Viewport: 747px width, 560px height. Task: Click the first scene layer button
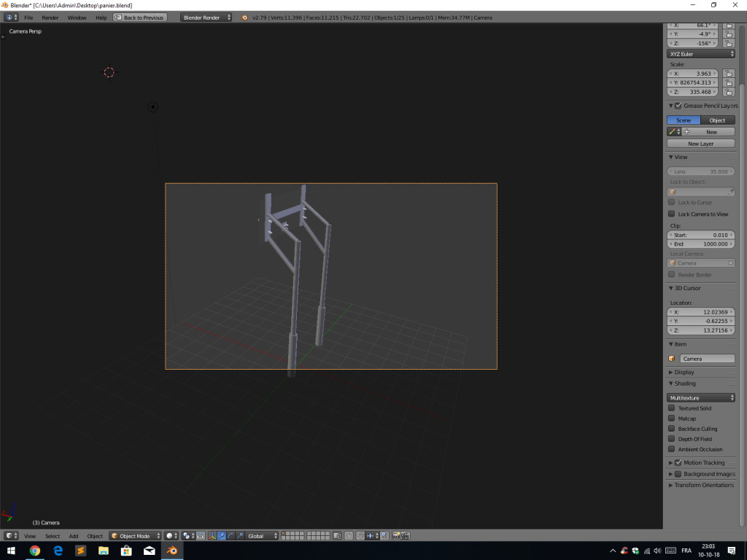click(x=283, y=533)
